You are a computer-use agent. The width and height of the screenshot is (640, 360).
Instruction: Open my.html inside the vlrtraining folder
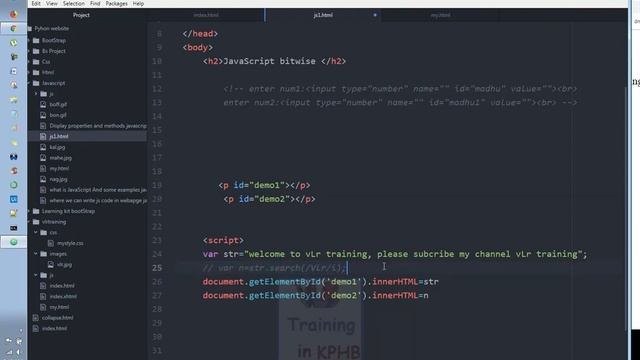59,307
